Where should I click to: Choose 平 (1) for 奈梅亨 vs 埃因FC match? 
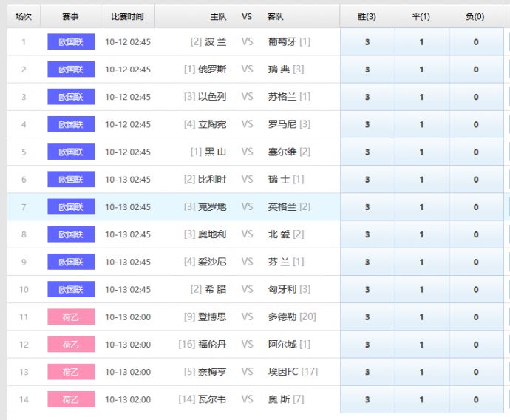(x=422, y=372)
